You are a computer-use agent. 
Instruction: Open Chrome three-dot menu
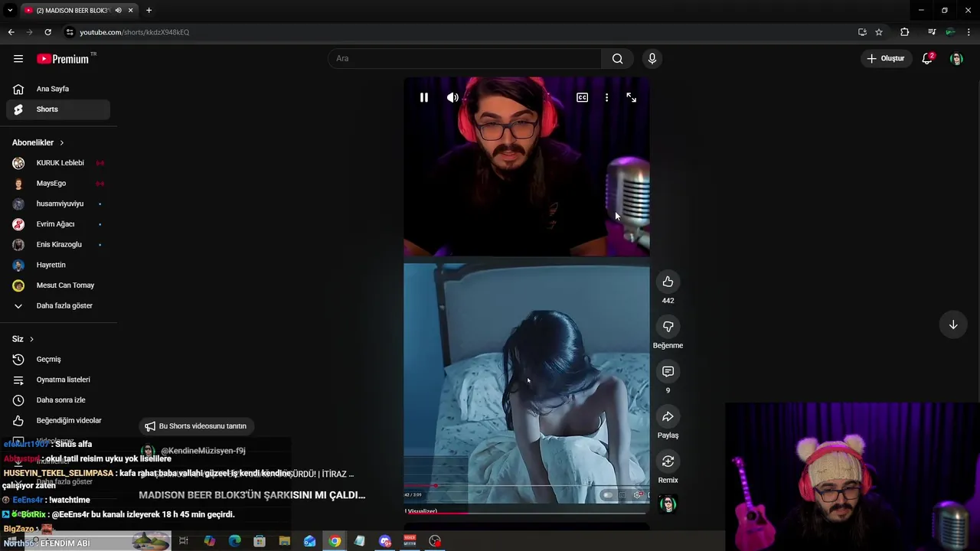[x=969, y=32]
